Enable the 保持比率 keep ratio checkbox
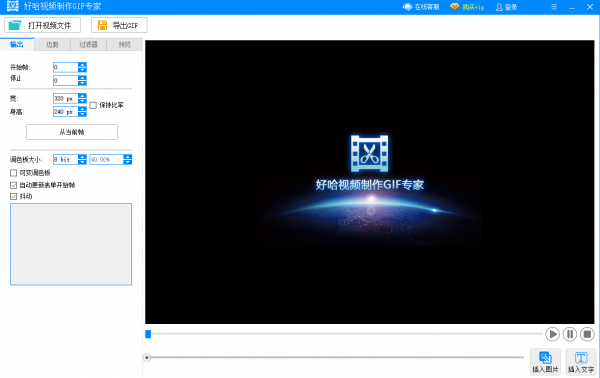The image size is (600, 378). coord(93,105)
